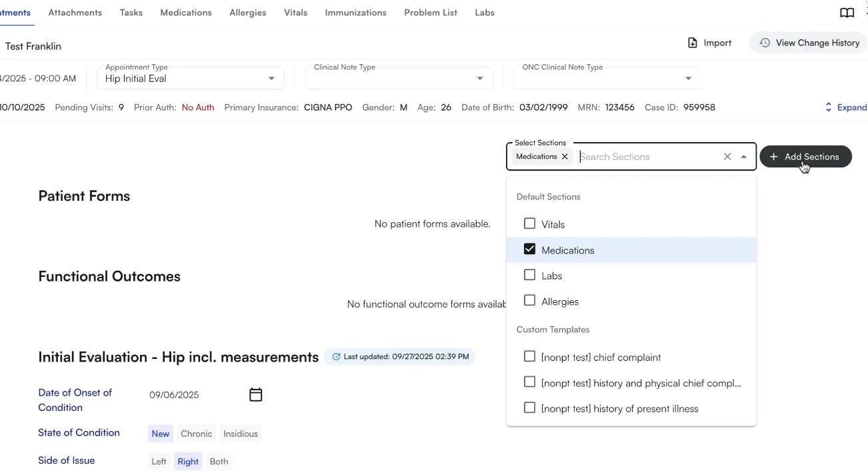Open the calendar icon next to Date of Onset

point(255,394)
